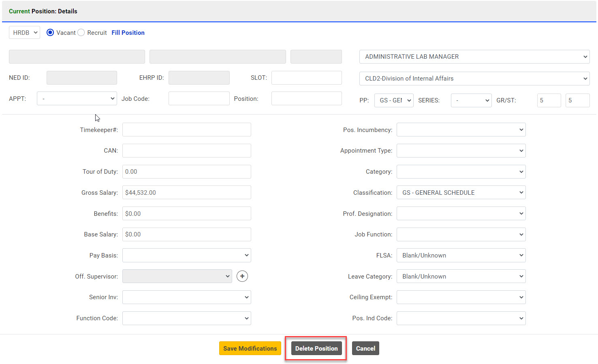Click the 'Current Position: Details' heading
Image resolution: width=598 pixels, height=364 pixels.
[43, 11]
